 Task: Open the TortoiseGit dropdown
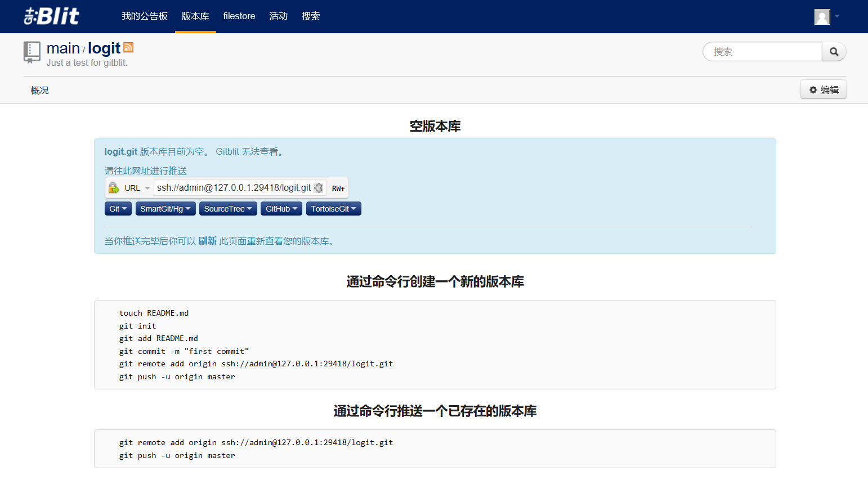333,208
